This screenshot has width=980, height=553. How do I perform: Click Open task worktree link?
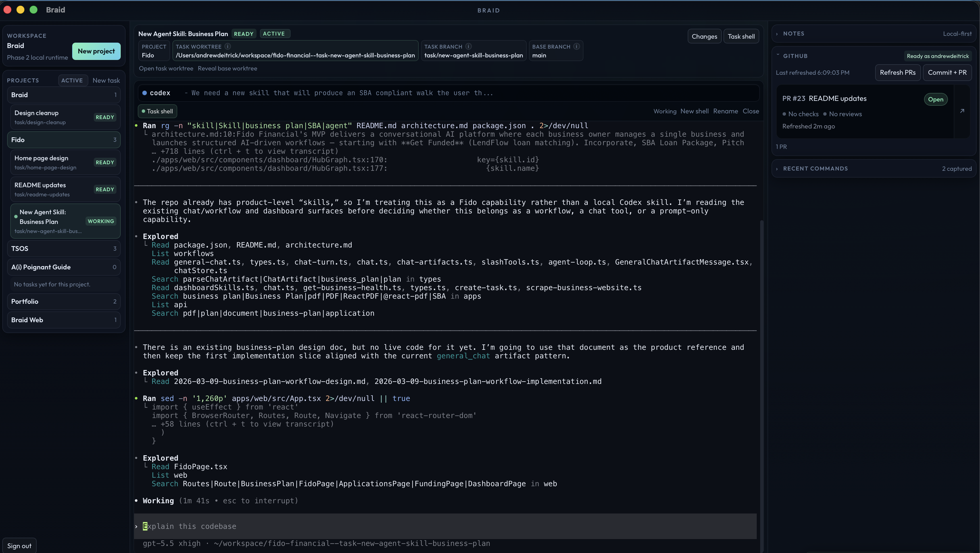coord(166,68)
